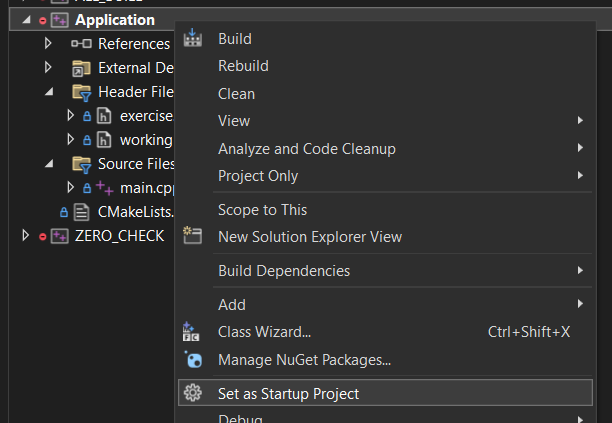Open the Add submenu
Screen dimensions: 612x423
coord(385,305)
